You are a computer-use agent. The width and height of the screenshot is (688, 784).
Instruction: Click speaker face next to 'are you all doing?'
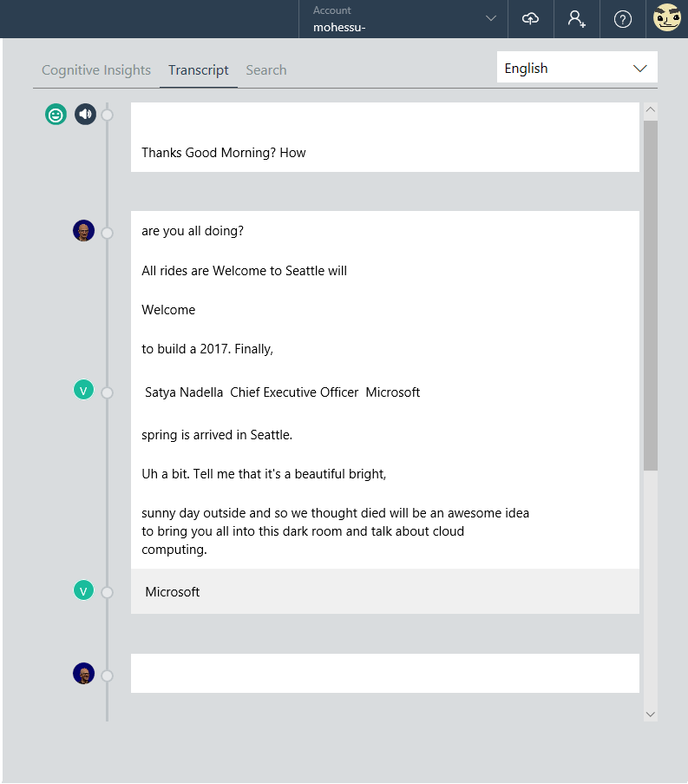click(x=83, y=230)
